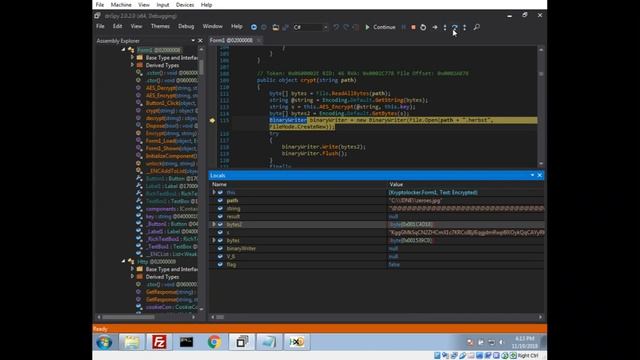Image resolution: width=640 pixels, height=360 pixels.
Task: Click the navigate forward toolbar icon
Action: 264,27
